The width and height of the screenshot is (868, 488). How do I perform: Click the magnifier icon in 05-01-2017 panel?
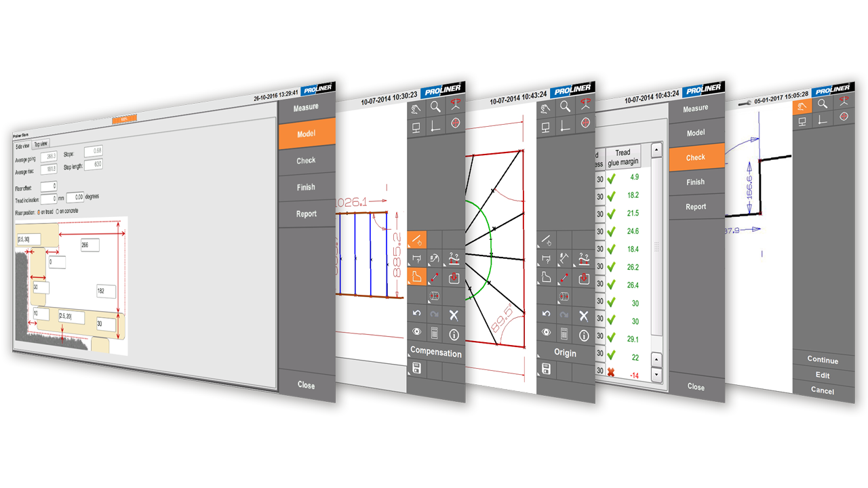pyautogui.click(x=823, y=104)
